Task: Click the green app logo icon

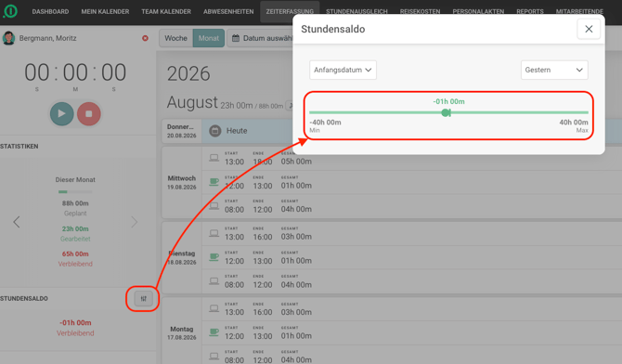Action: pyautogui.click(x=10, y=11)
